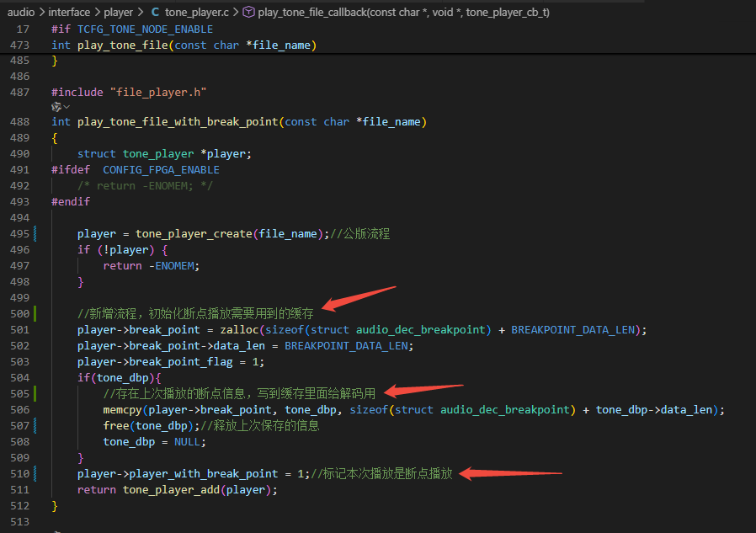Open the play_tone_file_callback breadcrumb symbol list
Screen dimensions: 756x533
click(x=403, y=12)
